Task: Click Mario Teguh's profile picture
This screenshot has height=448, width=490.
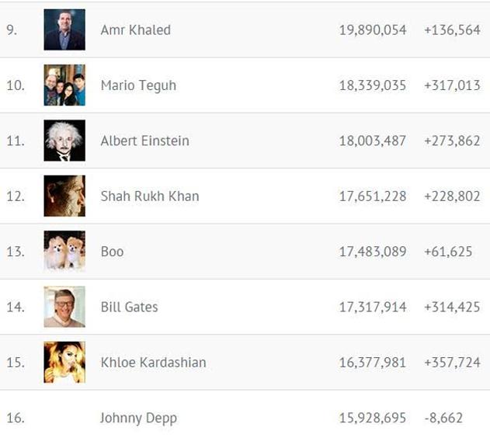Action: (x=64, y=85)
